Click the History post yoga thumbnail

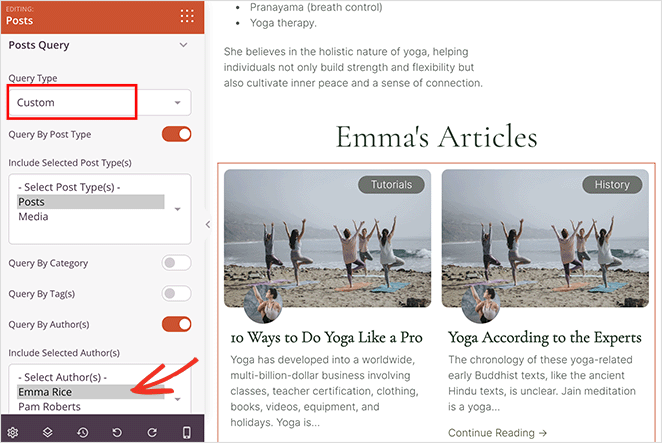(x=545, y=238)
